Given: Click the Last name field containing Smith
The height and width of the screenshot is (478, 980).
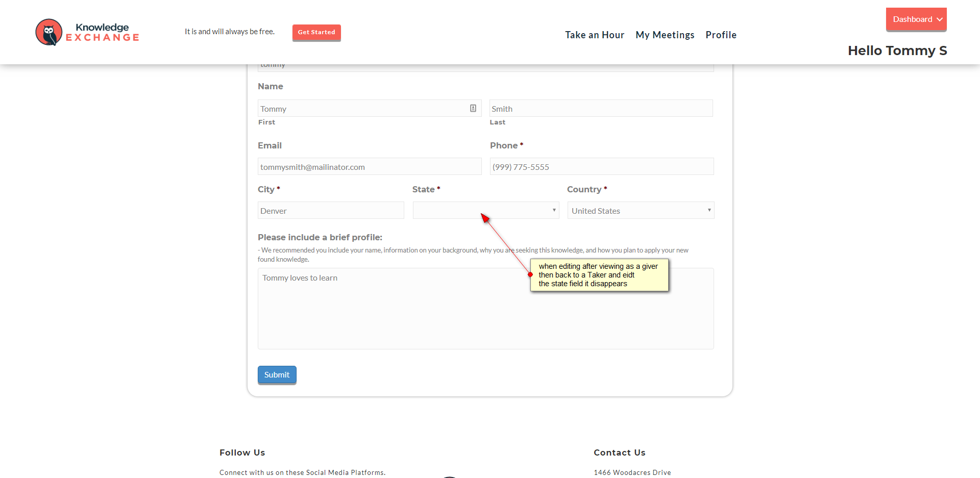Looking at the screenshot, I should click(x=601, y=108).
